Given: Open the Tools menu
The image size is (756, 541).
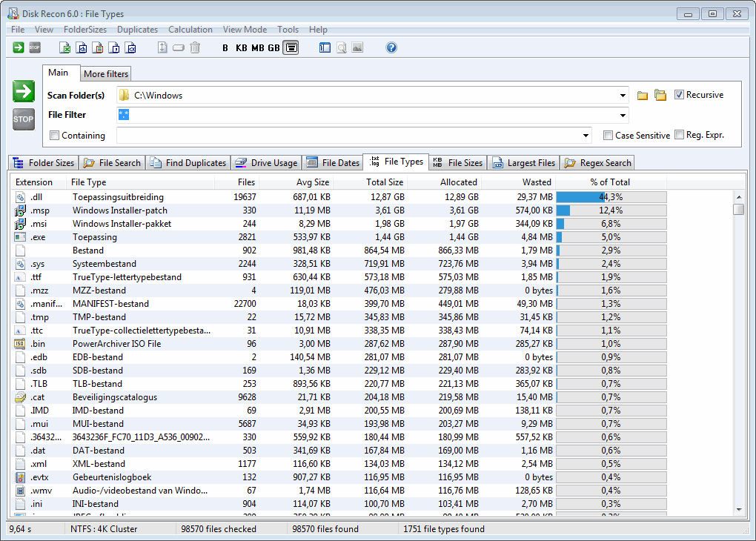Looking at the screenshot, I should click(288, 30).
